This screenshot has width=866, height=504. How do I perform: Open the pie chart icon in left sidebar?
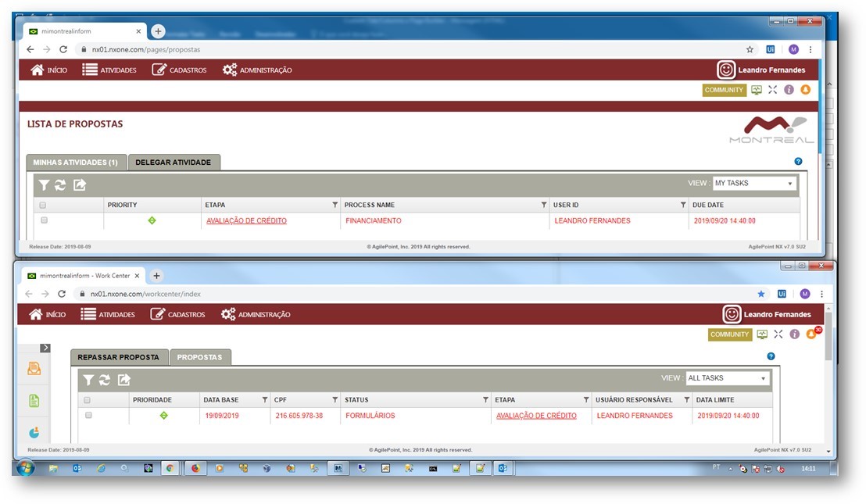pyautogui.click(x=34, y=432)
